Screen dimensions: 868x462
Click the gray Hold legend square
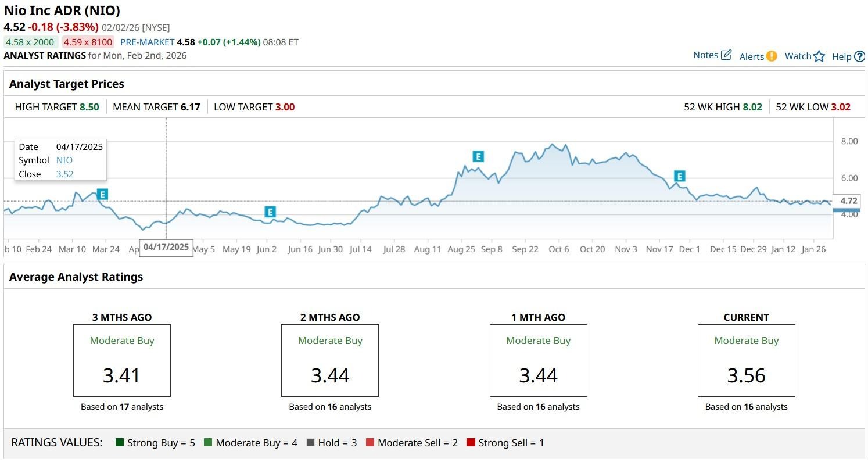click(310, 443)
